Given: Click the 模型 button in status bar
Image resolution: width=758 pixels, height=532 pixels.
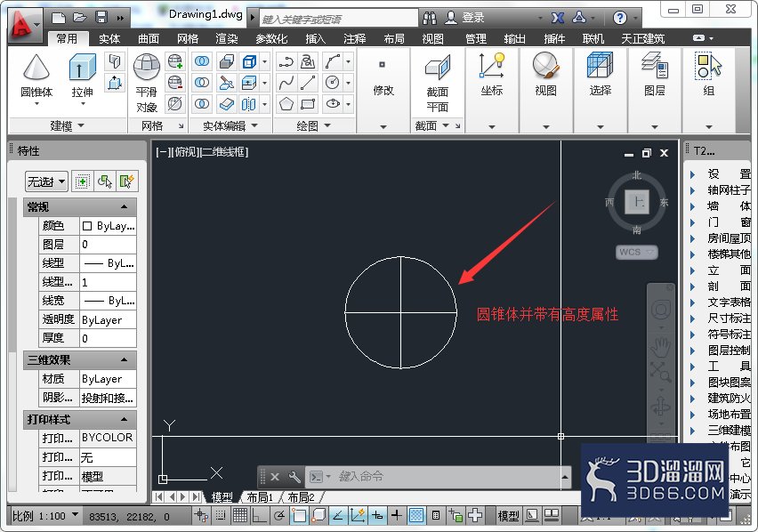Looking at the screenshot, I should [509, 516].
